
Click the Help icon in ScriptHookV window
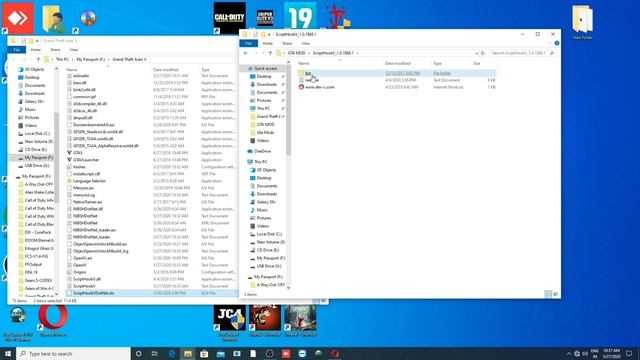(557, 43)
